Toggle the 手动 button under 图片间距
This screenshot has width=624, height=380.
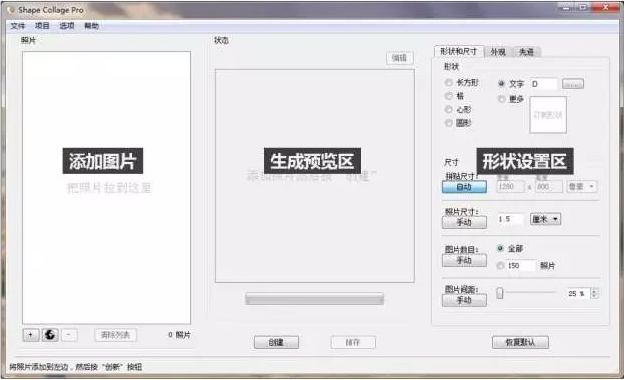point(464,300)
